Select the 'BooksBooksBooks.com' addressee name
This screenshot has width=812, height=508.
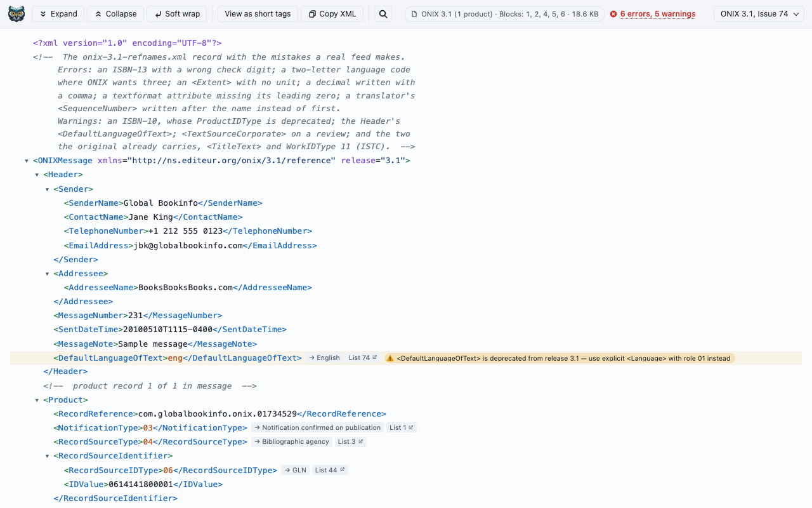185,288
